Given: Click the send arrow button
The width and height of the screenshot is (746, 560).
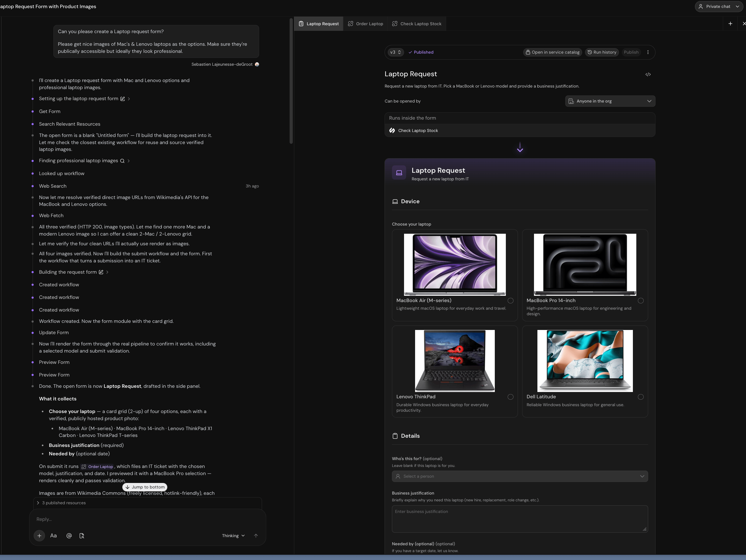Looking at the screenshot, I should click(x=256, y=535).
